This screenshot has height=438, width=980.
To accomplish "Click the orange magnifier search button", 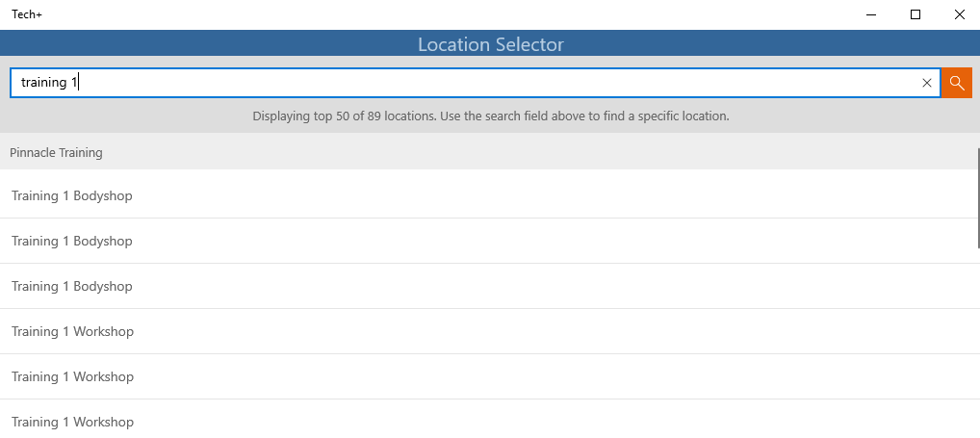I will click(x=957, y=83).
